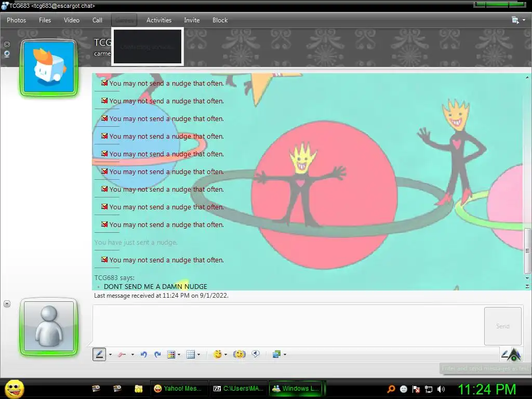Open first quick launch media icon
The height and width of the screenshot is (399, 532).
[x=96, y=389]
